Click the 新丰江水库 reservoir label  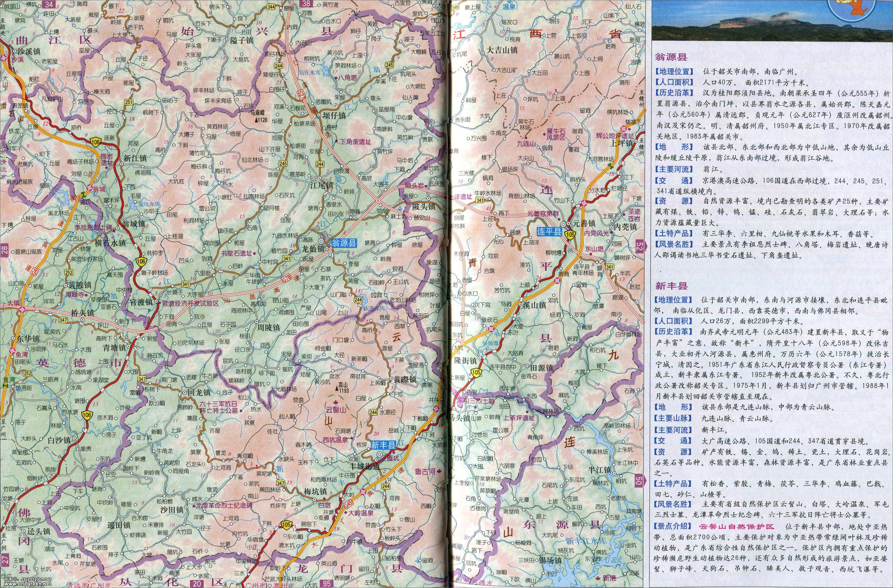[586, 541]
